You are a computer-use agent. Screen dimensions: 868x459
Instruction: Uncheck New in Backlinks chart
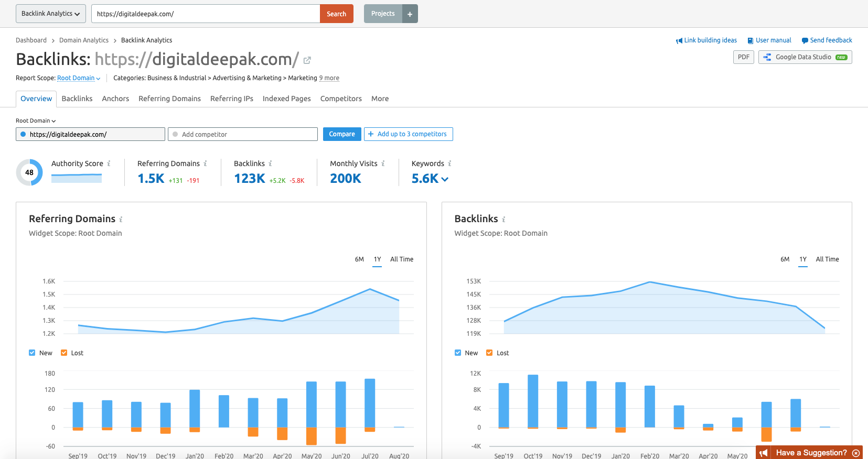(458, 353)
